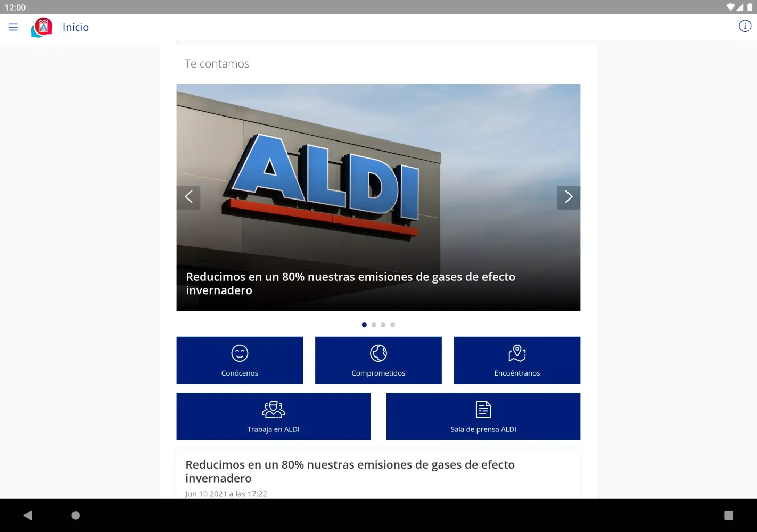The height and width of the screenshot is (532, 757).
Task: Tap the Encuéntranos map pin icon
Action: [x=517, y=353]
